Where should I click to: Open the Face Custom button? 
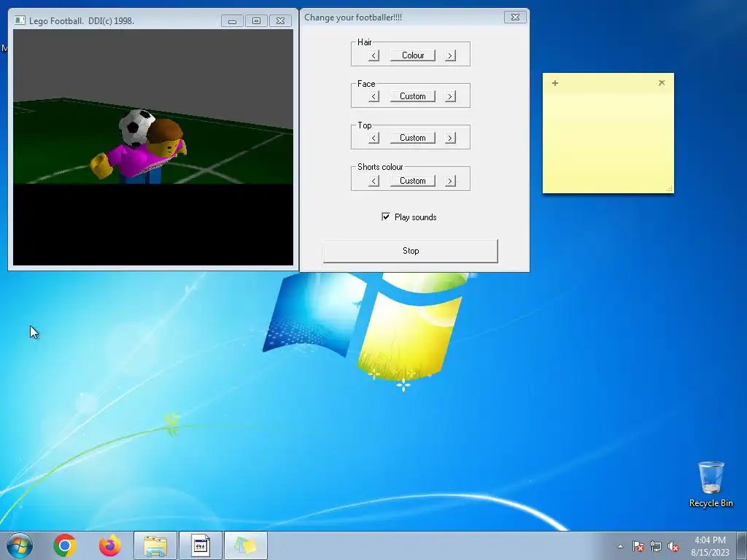click(x=413, y=96)
